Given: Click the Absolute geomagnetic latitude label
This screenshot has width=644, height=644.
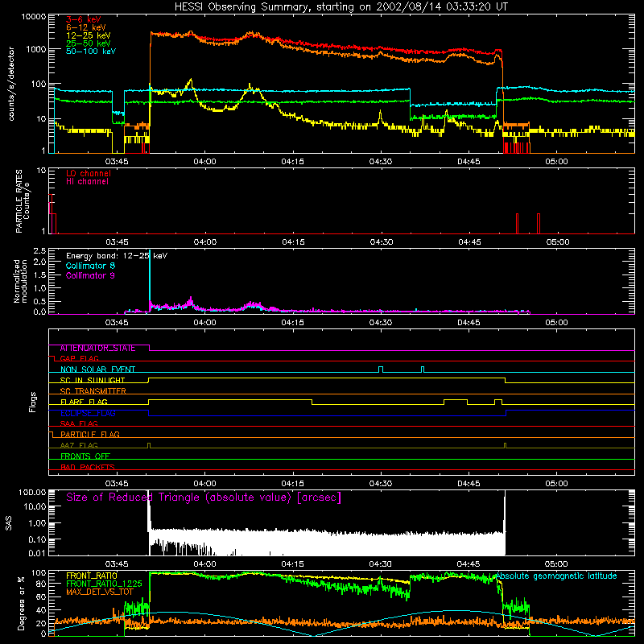Looking at the screenshot, I should pos(557,576).
